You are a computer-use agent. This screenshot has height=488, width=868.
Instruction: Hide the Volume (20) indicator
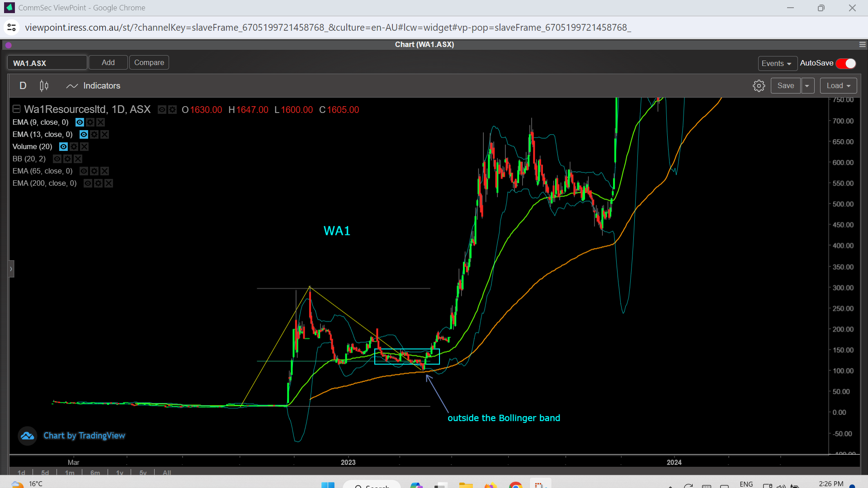(x=63, y=146)
